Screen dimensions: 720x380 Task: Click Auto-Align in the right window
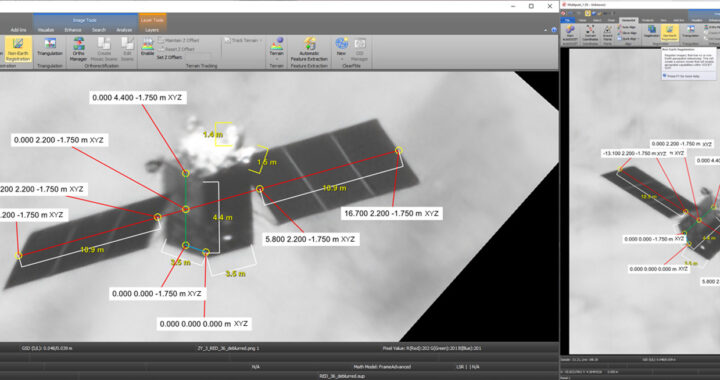(626, 27)
